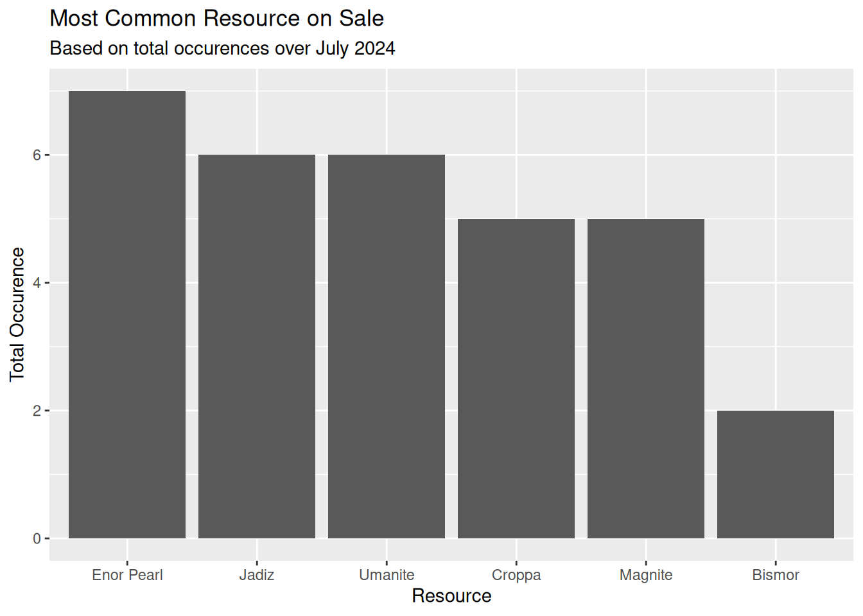This screenshot has width=863, height=616.
Task: Click the chart title Most Common Resource on Sale
Action: coord(216,18)
